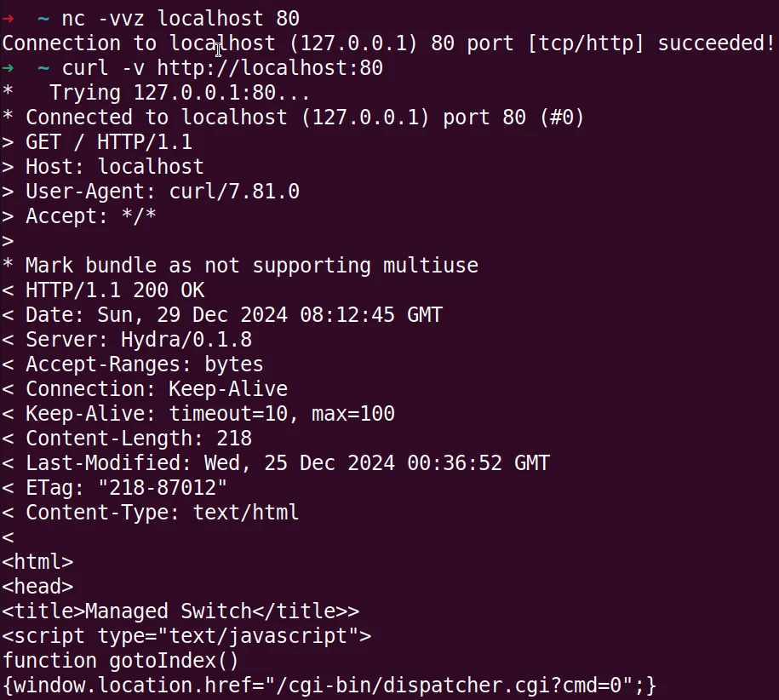Screen dimensions: 779x700
Task: Click the "function gotoIndex()" line
Action: click(121, 660)
